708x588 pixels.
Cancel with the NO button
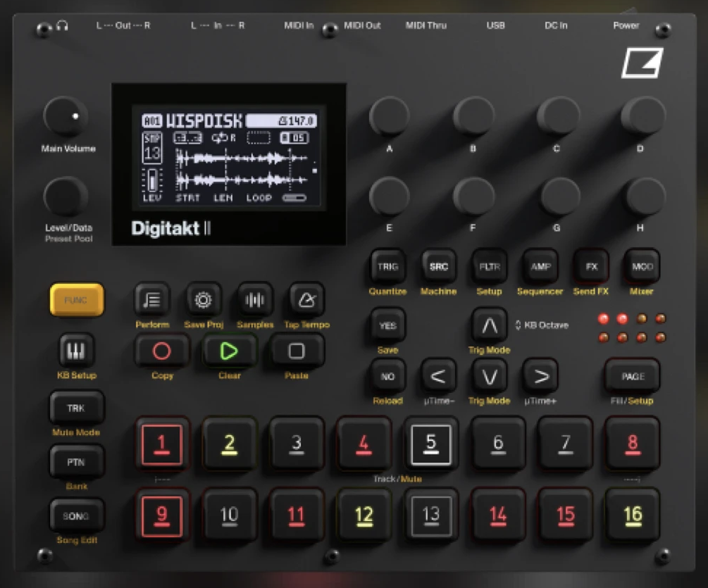point(387,376)
